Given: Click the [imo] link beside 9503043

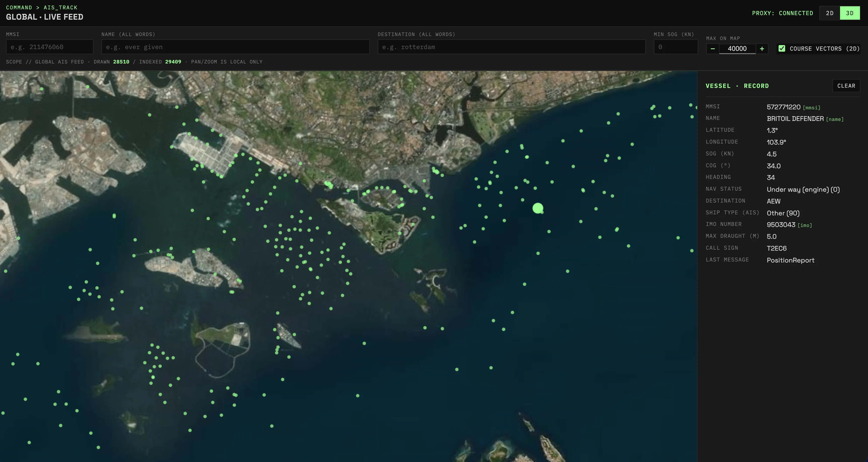Looking at the screenshot, I should pos(805,225).
